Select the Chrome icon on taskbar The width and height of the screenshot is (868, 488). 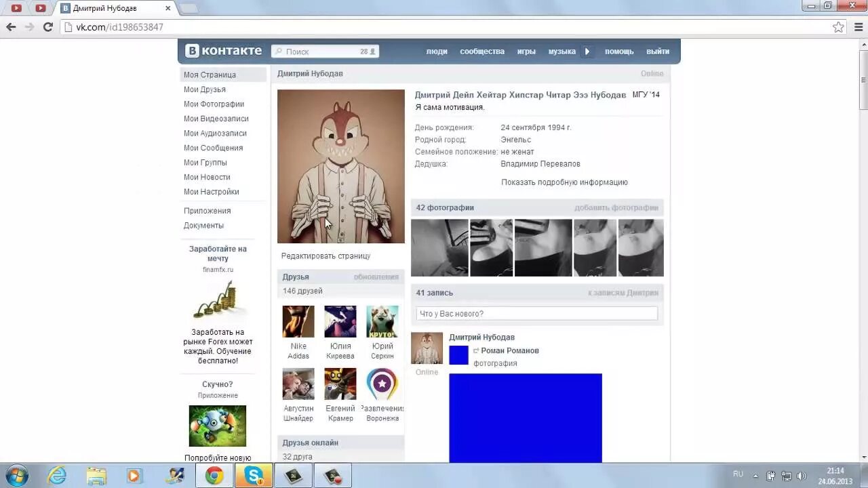tap(214, 476)
